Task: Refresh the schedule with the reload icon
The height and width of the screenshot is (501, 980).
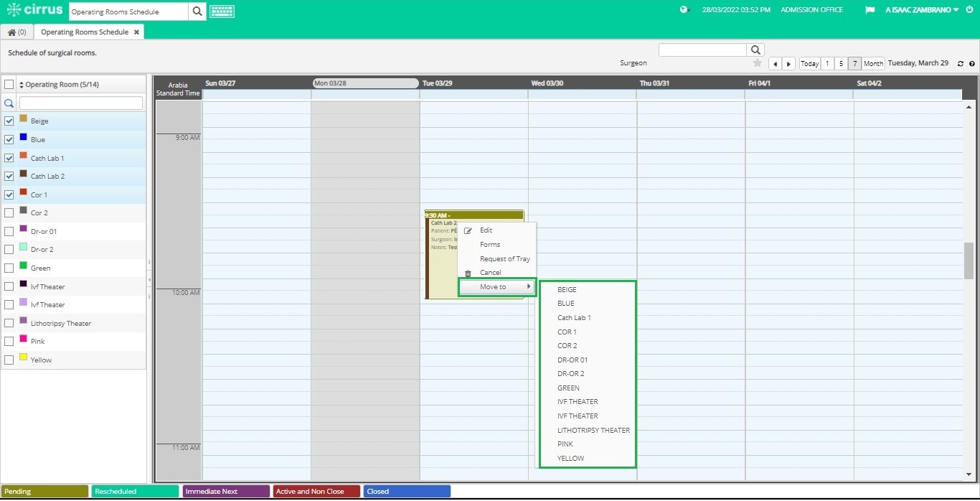Action: click(960, 63)
